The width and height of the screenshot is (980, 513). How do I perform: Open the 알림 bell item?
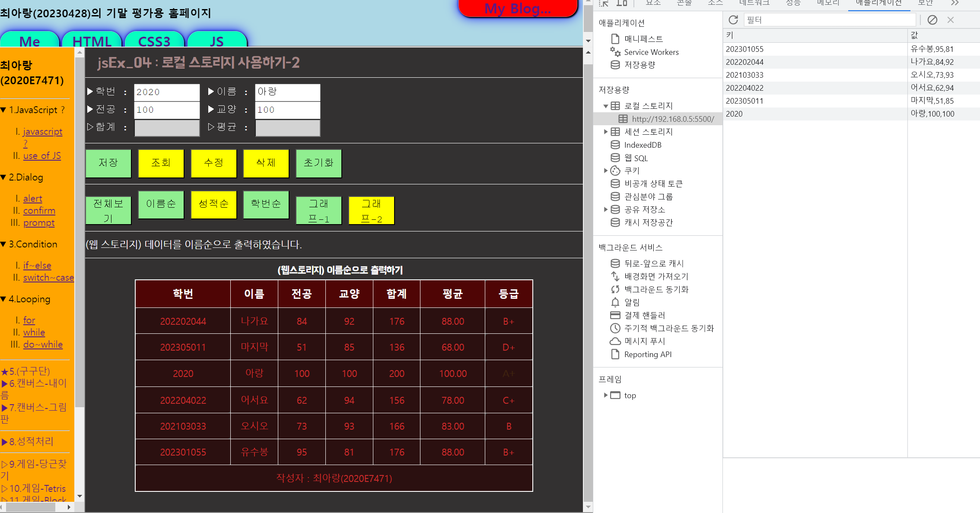631,302
